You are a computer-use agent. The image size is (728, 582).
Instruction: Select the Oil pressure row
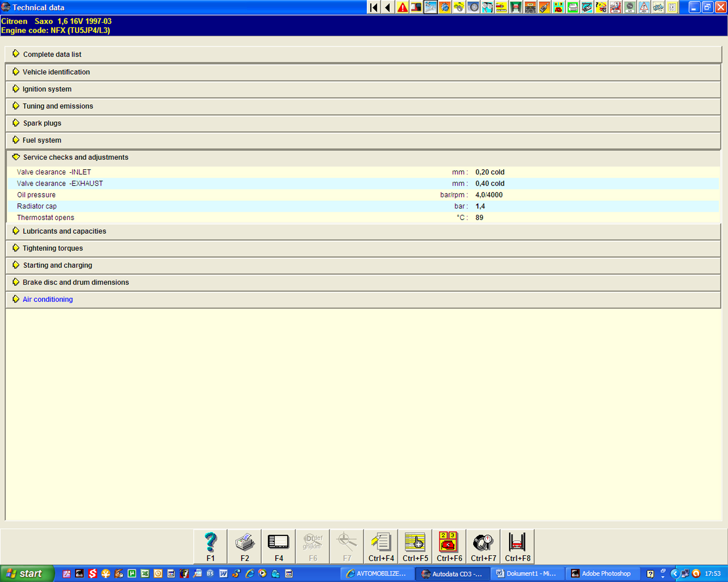point(364,195)
